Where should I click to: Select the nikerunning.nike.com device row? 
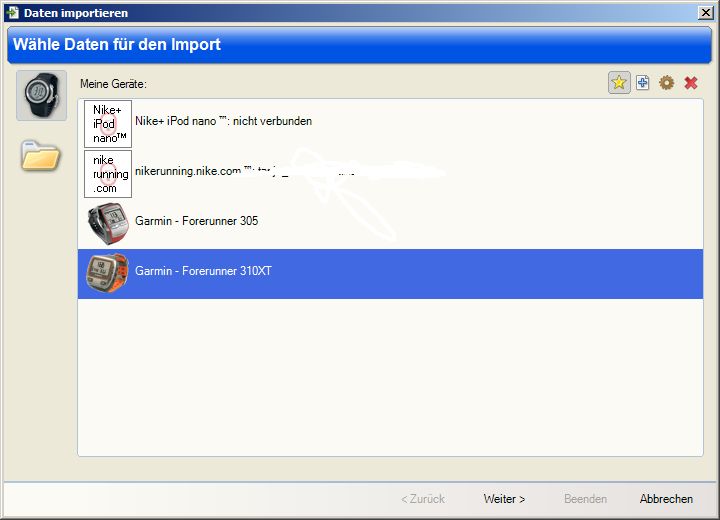(390, 174)
